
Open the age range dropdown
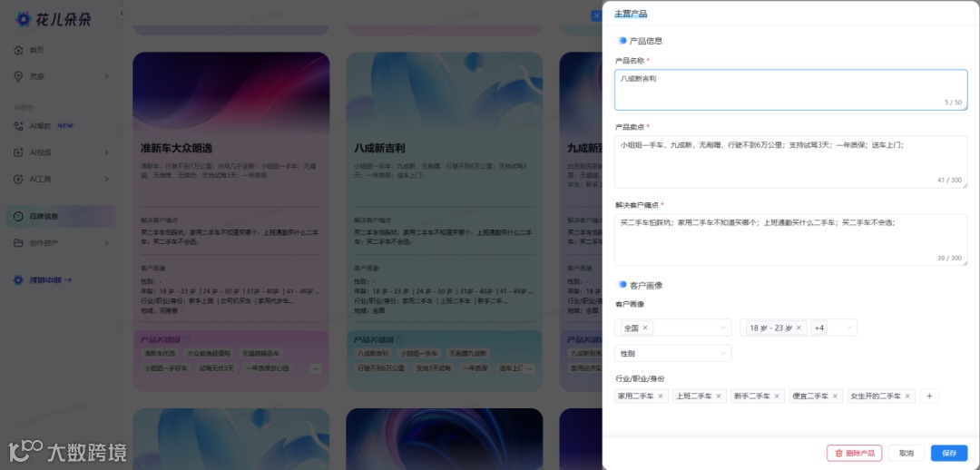[799, 328]
